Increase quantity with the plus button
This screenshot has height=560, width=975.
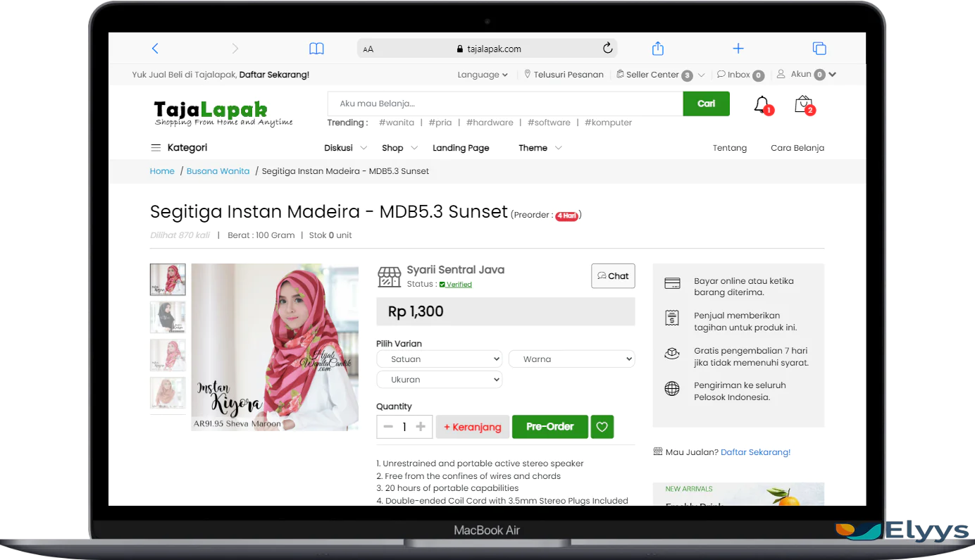421,427
